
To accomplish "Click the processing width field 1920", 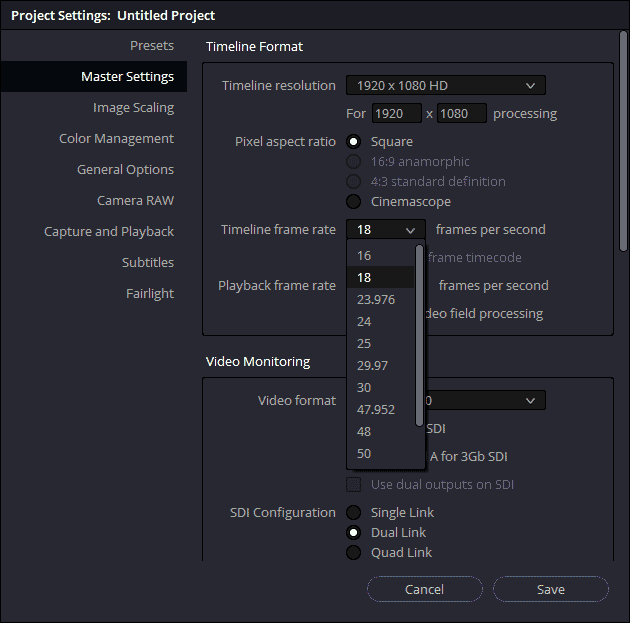I will click(x=397, y=113).
